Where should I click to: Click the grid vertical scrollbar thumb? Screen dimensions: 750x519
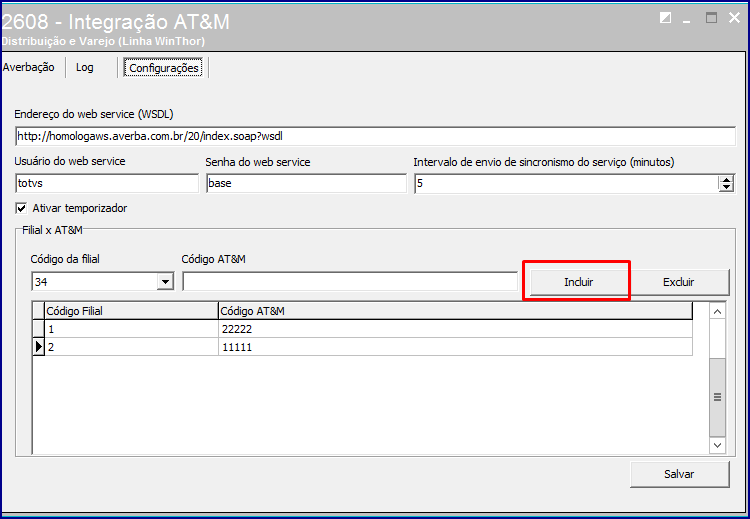click(x=717, y=397)
